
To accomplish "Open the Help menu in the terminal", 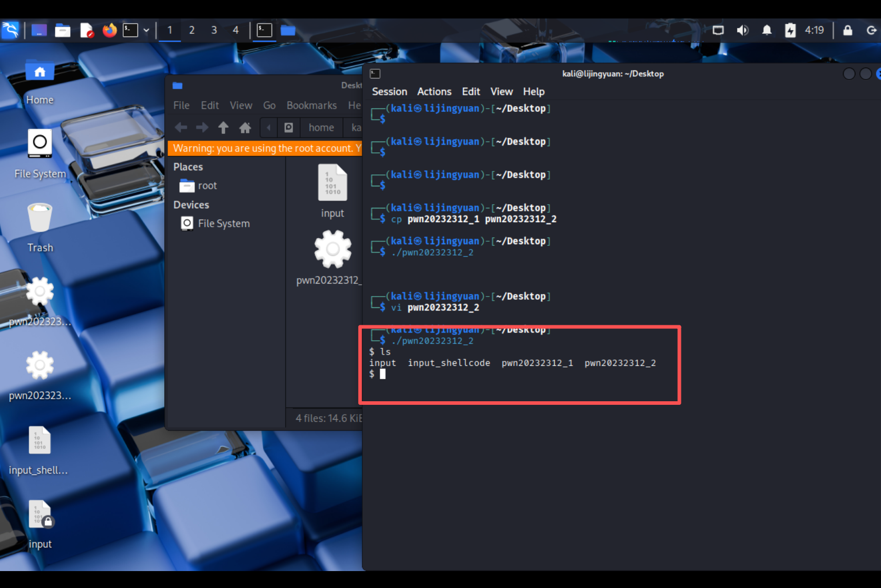I will [x=534, y=91].
